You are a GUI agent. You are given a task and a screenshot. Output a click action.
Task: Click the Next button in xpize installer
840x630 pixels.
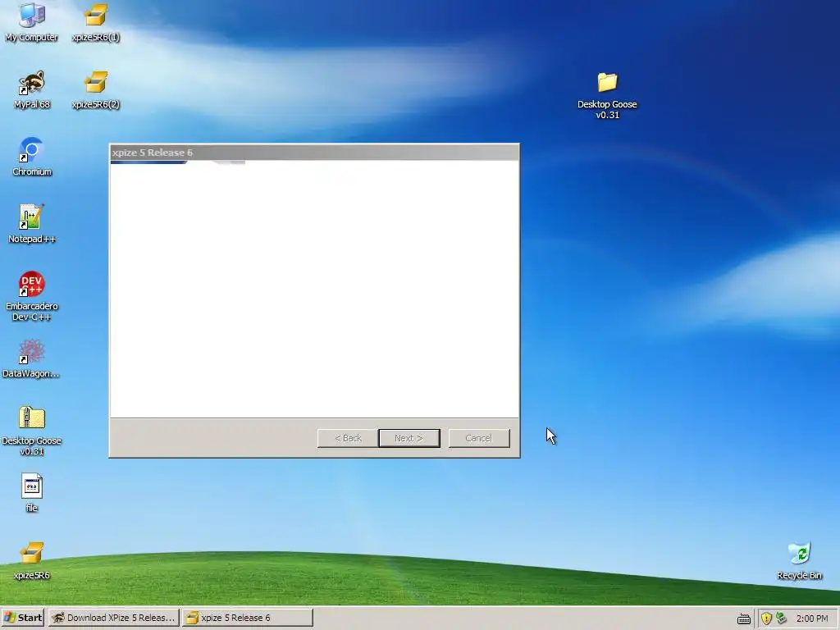(x=409, y=438)
